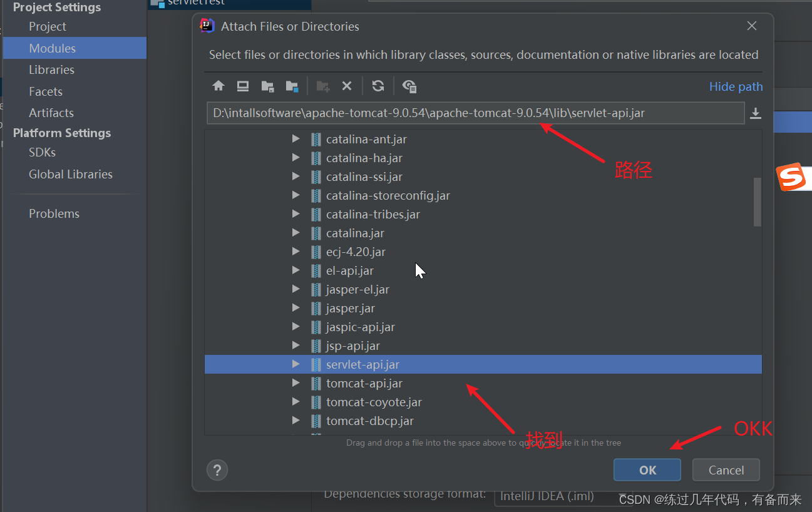
Task: Select catalina-tribes.jar file name
Action: (x=373, y=214)
